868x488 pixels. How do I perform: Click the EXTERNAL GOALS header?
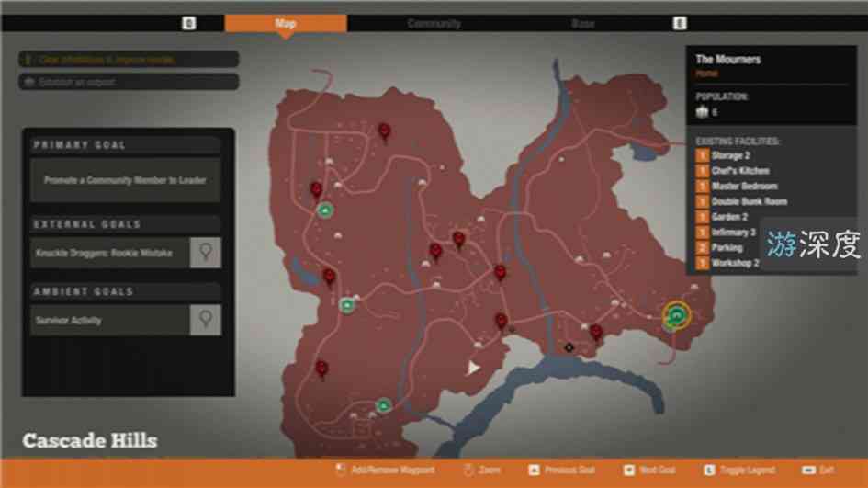87,224
